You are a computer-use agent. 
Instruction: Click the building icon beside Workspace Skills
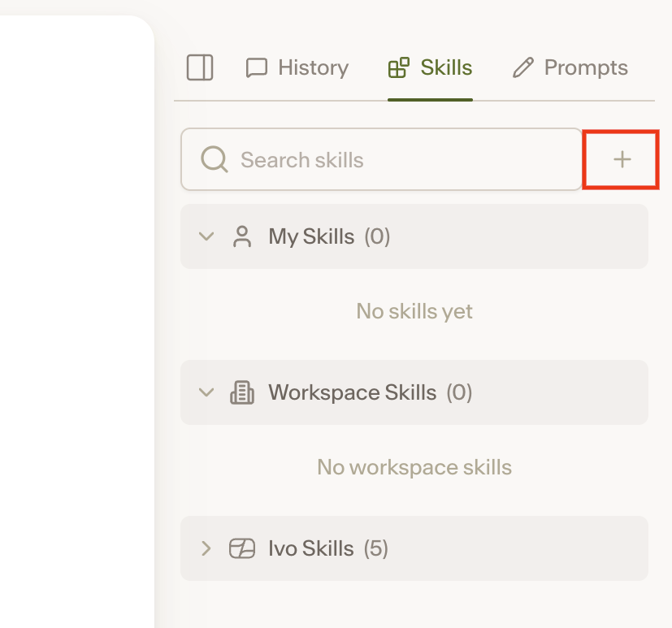pyautogui.click(x=242, y=392)
